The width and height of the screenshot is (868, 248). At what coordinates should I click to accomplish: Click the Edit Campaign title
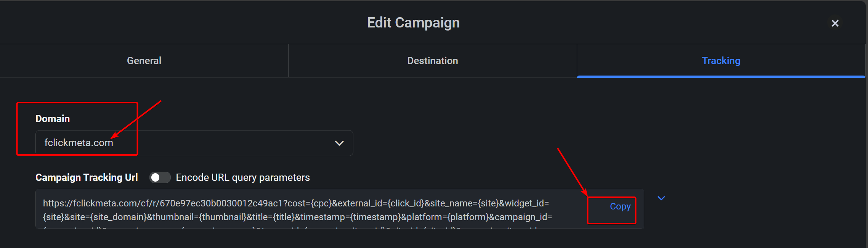click(x=413, y=23)
